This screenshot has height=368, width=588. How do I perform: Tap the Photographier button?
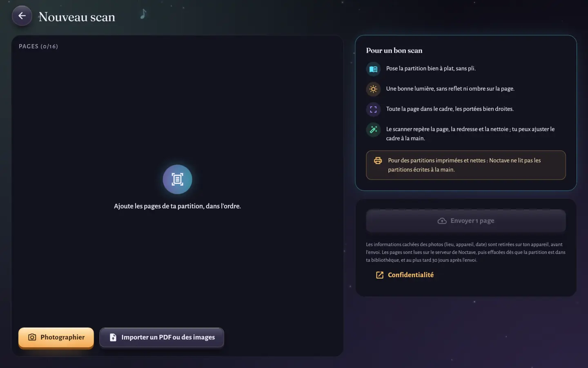56,337
